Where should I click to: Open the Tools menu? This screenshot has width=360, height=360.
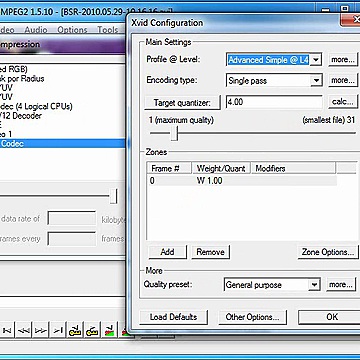coord(107,30)
